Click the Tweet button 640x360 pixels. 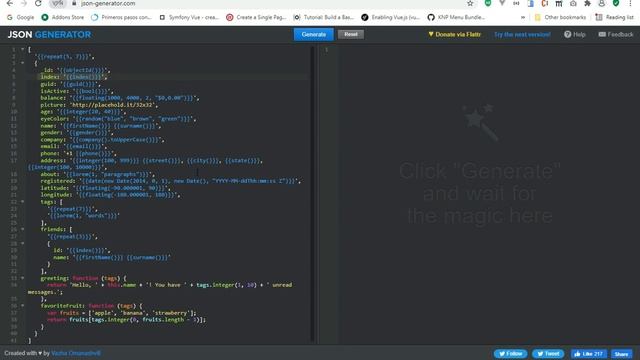point(548,354)
